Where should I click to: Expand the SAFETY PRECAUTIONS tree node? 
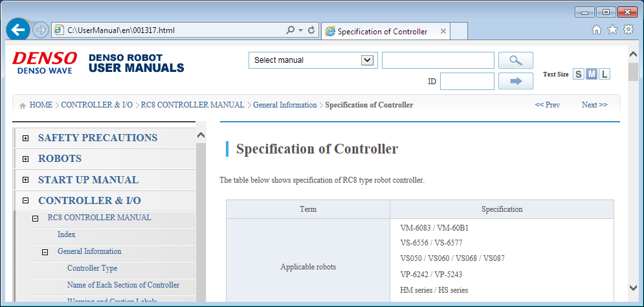click(25, 138)
